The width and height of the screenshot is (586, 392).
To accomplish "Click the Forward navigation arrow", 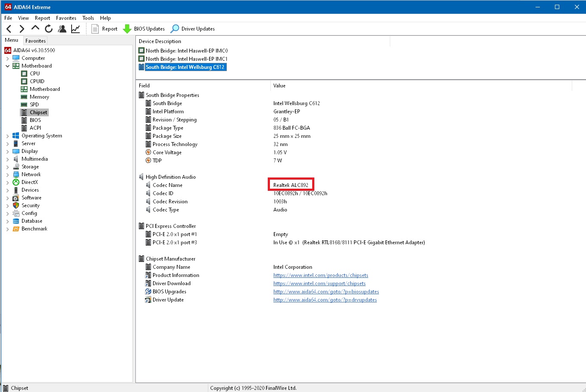I will tap(22, 29).
